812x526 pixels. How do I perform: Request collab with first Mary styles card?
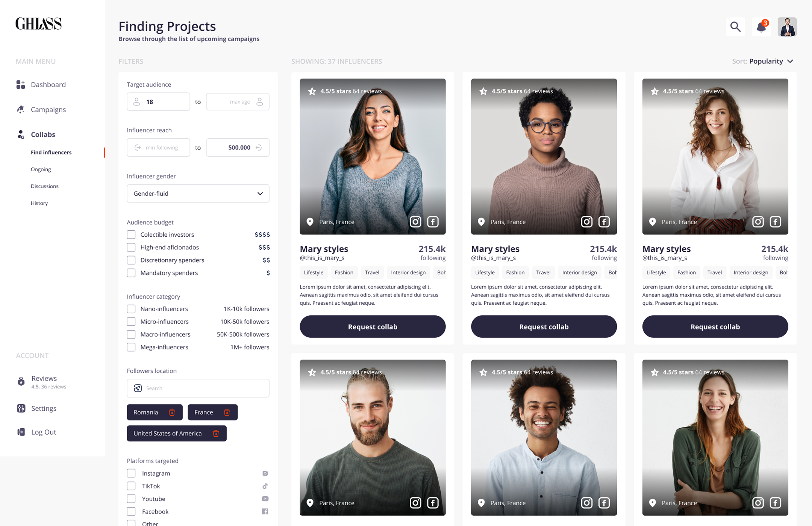[x=373, y=326]
